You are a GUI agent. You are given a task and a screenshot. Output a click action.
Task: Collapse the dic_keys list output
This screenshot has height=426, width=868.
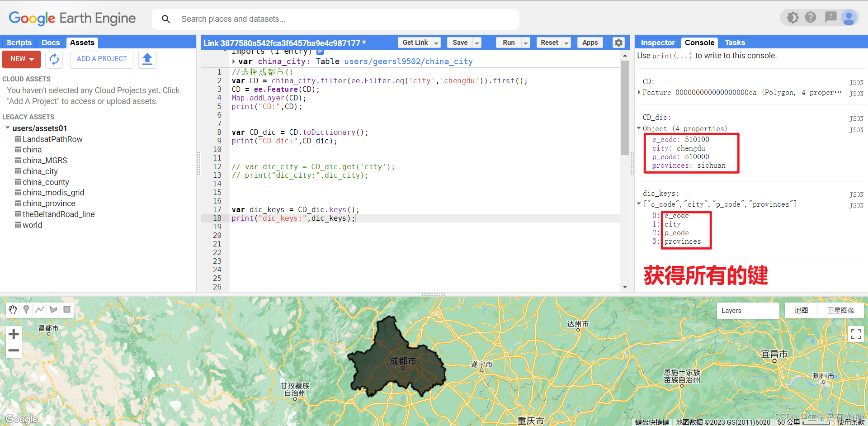click(639, 204)
